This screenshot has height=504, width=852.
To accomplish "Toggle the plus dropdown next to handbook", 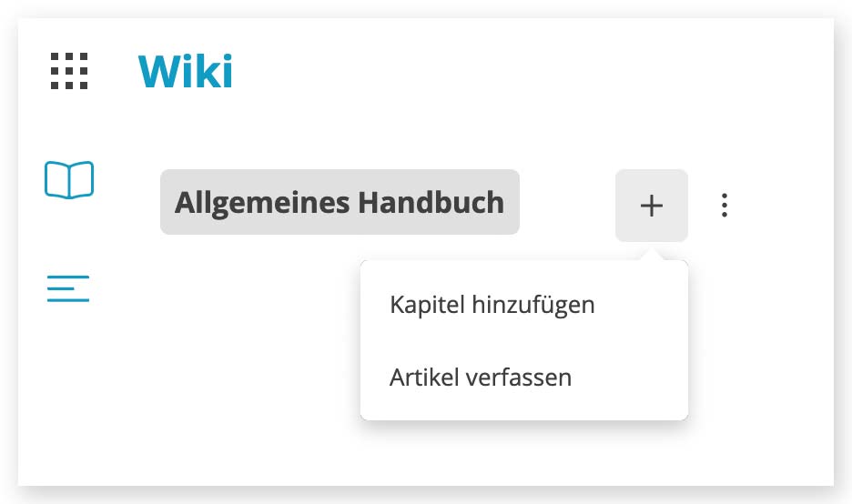I will (x=652, y=206).
